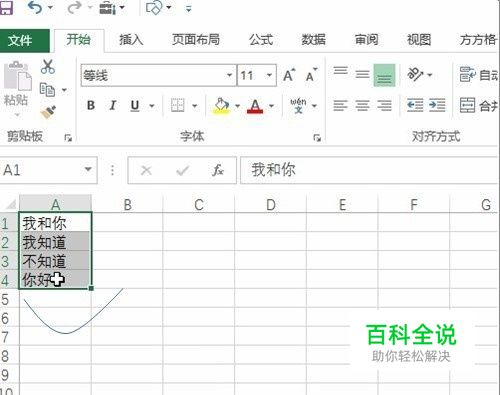Open the font size 11 dropdown

point(269,75)
